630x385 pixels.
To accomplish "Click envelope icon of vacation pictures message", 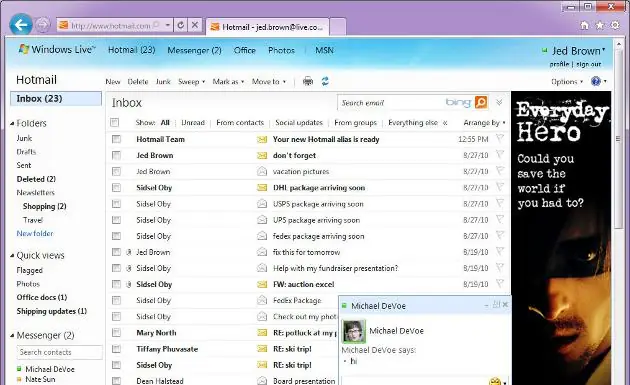I will coord(262,171).
